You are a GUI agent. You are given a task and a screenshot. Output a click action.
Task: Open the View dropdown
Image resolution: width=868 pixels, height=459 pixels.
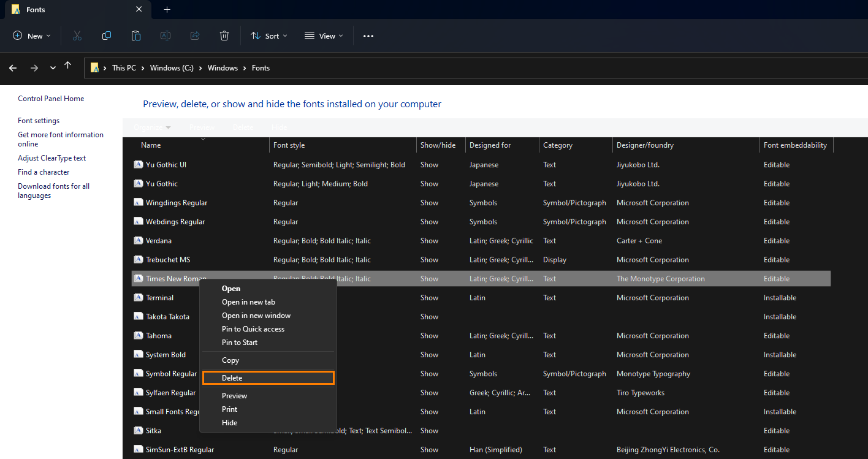point(324,36)
